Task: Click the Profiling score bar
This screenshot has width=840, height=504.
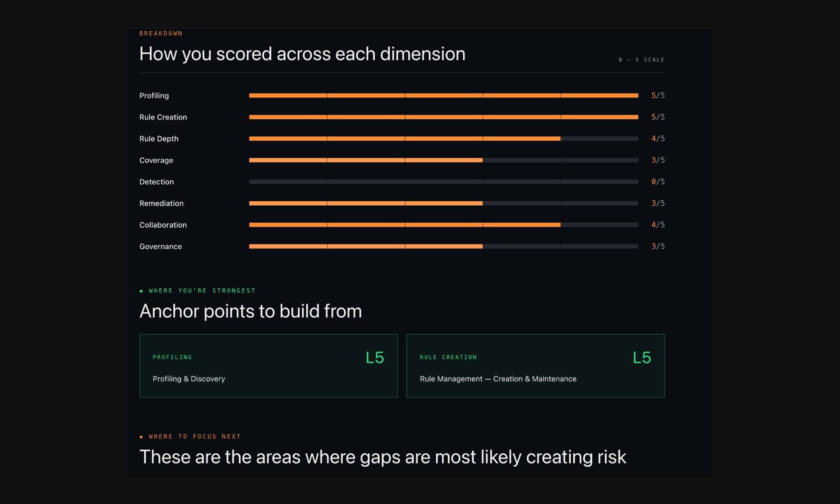Action: click(x=444, y=95)
